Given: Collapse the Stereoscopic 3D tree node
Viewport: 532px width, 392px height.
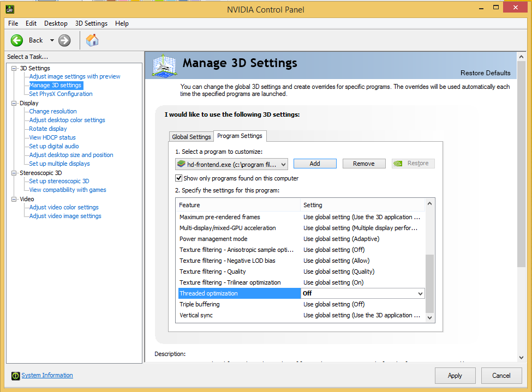Looking at the screenshot, I should point(14,173).
